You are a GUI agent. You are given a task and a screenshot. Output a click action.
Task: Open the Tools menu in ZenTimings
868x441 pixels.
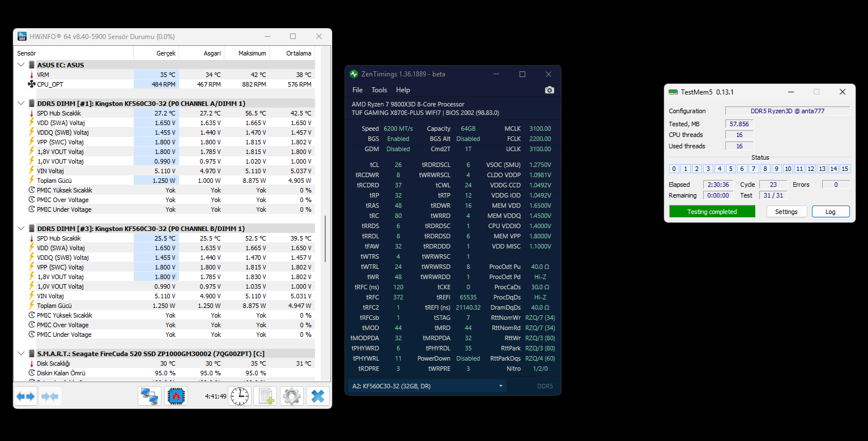[379, 90]
